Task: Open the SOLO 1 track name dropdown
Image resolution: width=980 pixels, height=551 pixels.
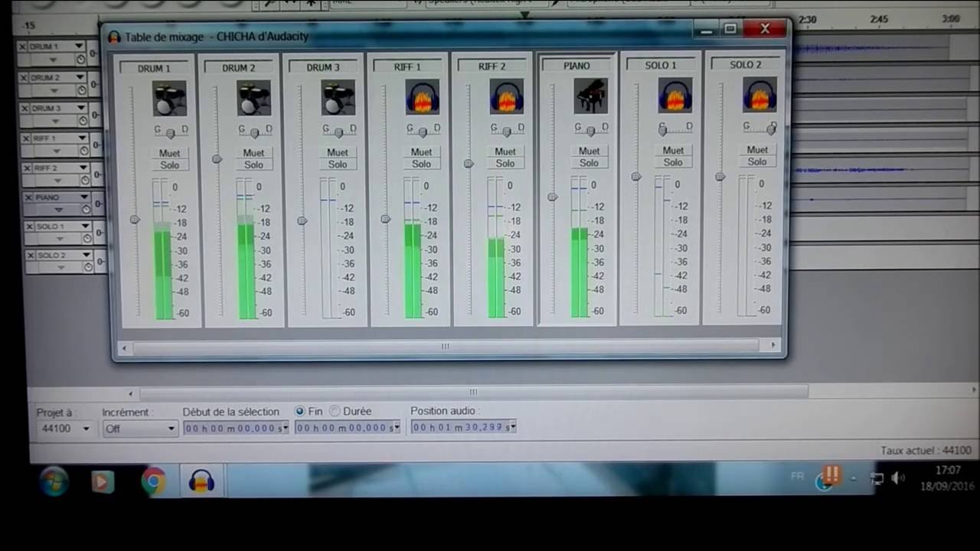Action: (x=85, y=226)
